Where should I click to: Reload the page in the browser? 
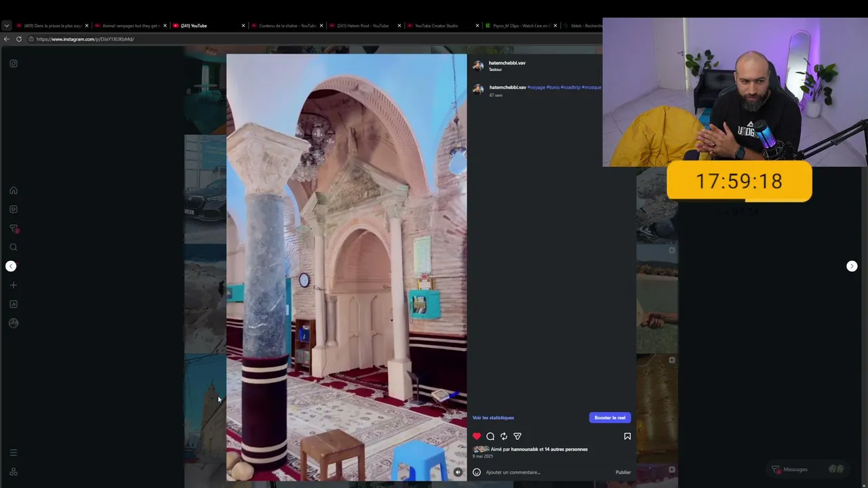tap(19, 39)
